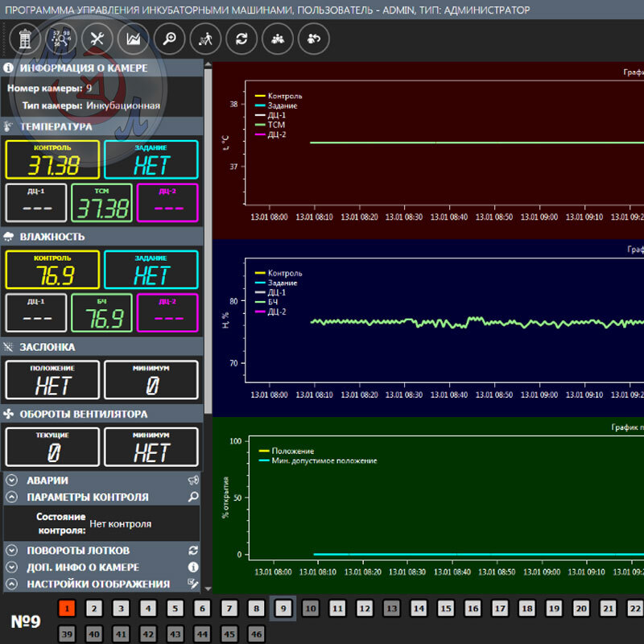
Task: Collapse the НАСТРОЙКИ ОТОБРАЖЕНИЯ section
Action: [11, 584]
